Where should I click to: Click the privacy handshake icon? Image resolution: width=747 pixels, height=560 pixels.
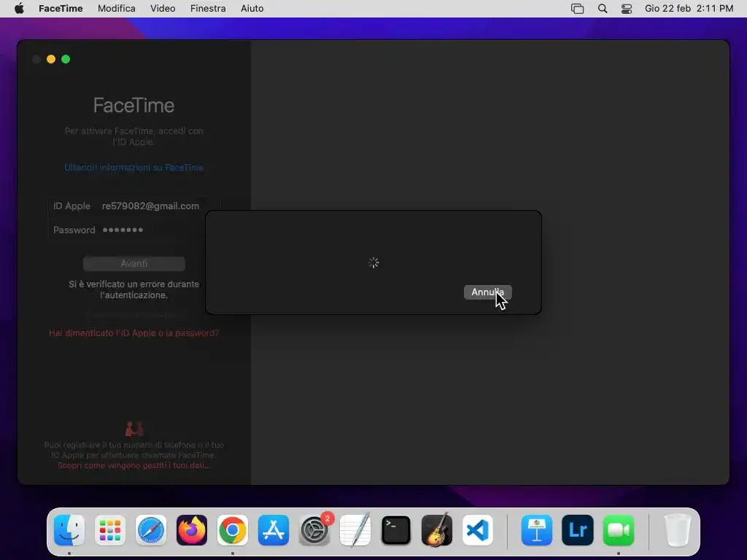point(134,429)
